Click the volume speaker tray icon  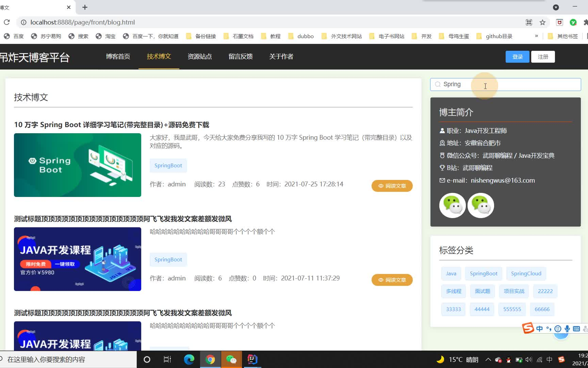[x=529, y=359]
